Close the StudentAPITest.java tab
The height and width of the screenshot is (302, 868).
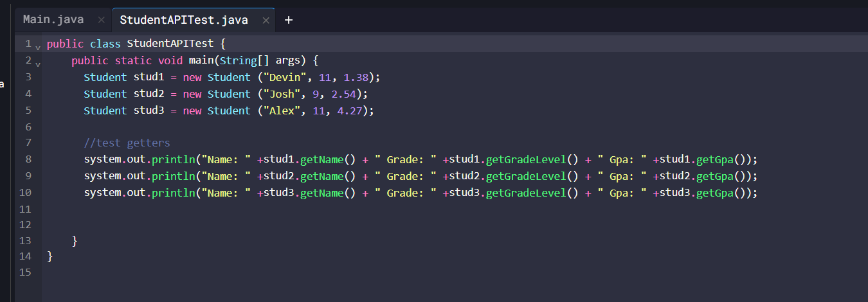coord(266,20)
